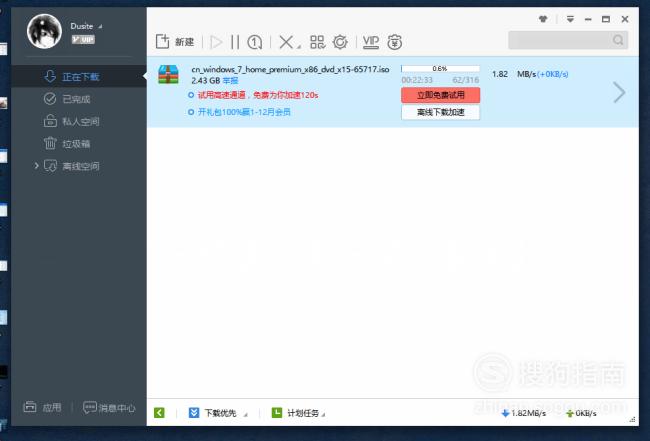Click the 举报 report link

tap(230, 80)
